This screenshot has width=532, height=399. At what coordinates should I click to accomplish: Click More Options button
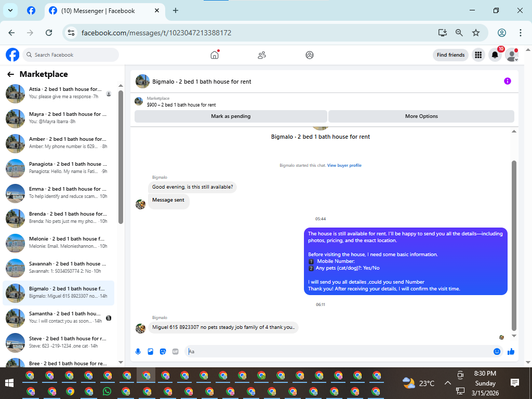(421, 116)
